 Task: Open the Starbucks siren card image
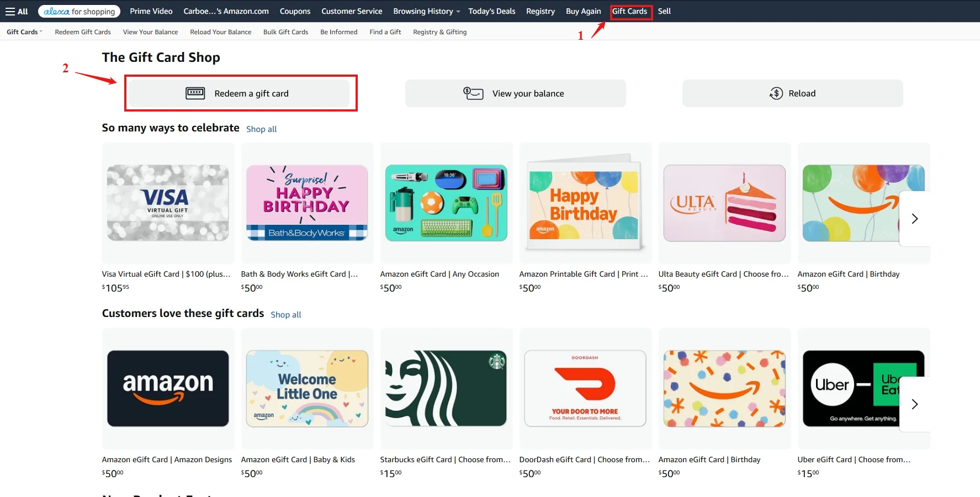pos(446,388)
